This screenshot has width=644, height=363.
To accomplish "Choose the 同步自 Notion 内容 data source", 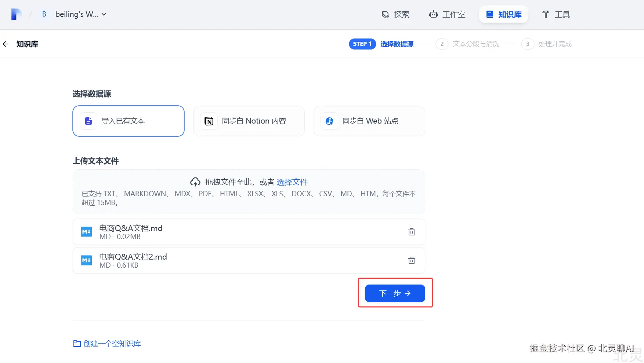I will (249, 121).
